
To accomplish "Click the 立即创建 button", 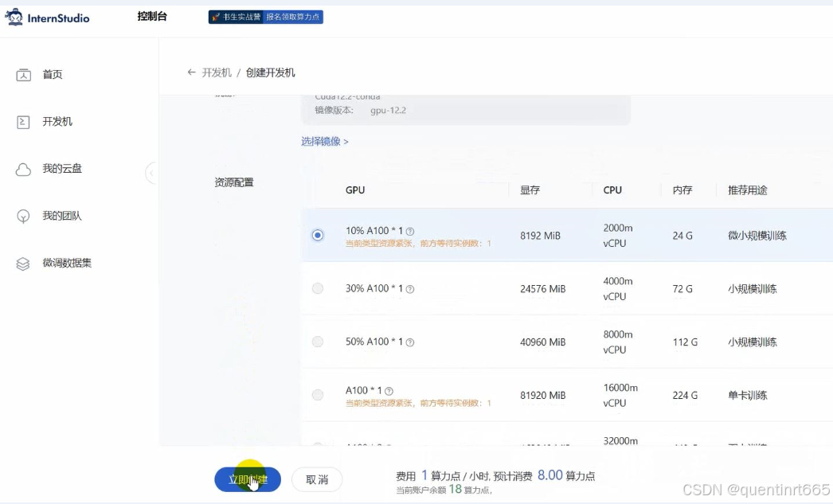I will [248, 479].
